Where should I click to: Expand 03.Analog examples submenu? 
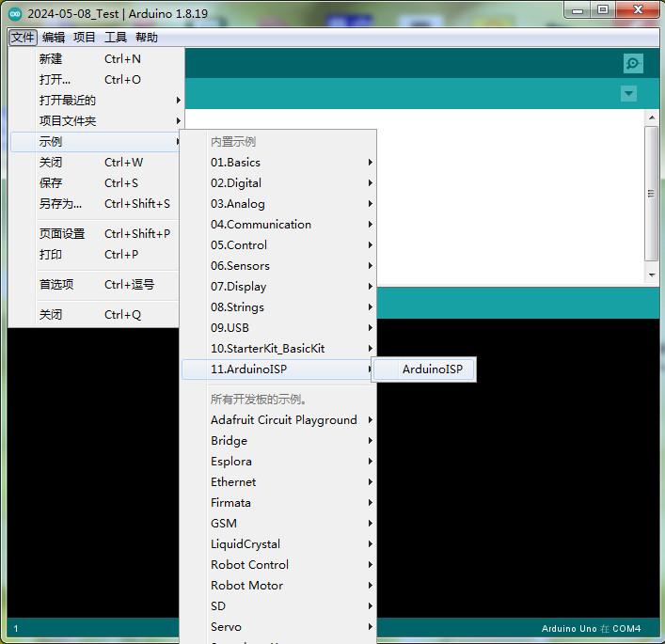[x=278, y=204]
